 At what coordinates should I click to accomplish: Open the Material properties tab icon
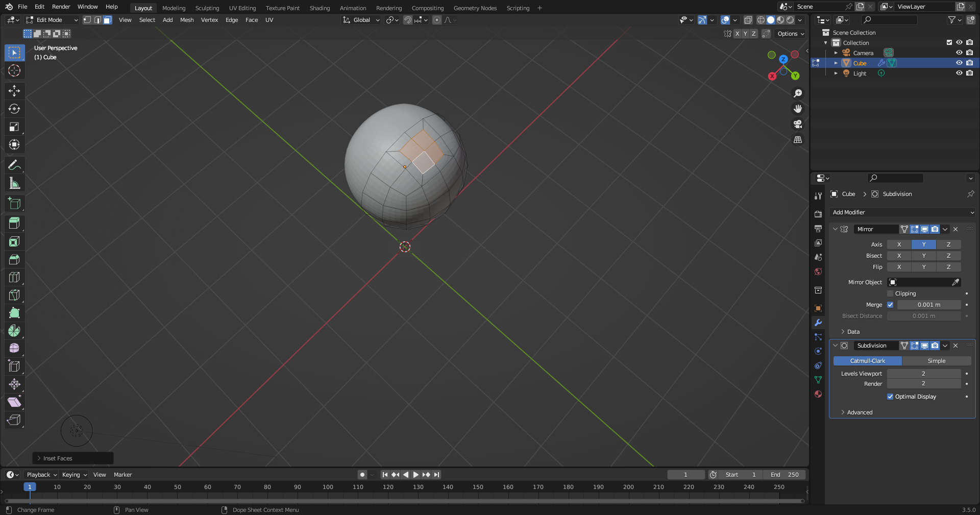tap(818, 394)
